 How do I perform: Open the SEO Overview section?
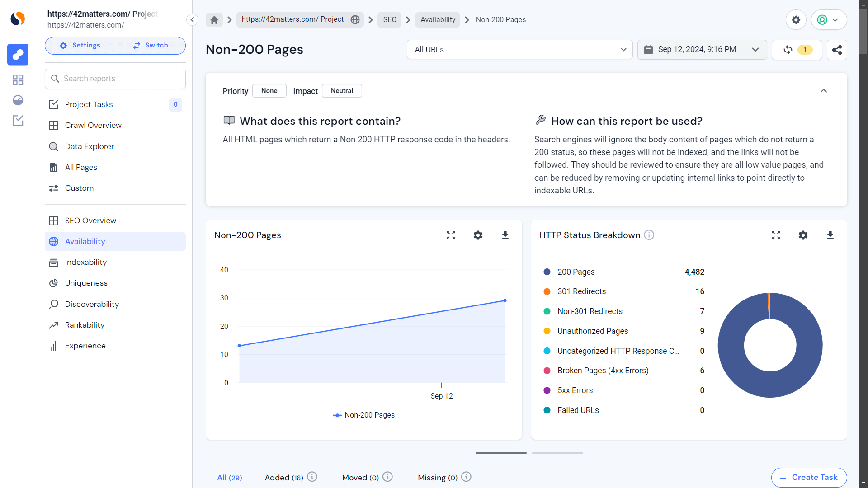click(90, 221)
